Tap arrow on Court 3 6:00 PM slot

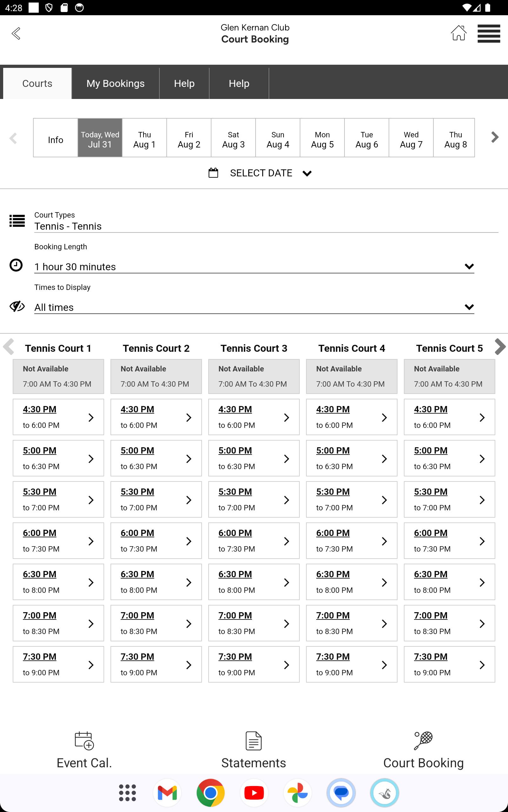(x=286, y=541)
